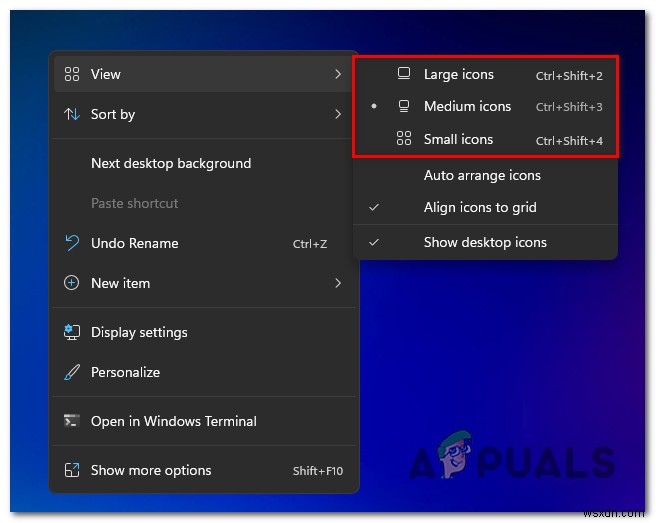Click the Sort by arrows icon
The height and width of the screenshot is (523, 656).
72,114
